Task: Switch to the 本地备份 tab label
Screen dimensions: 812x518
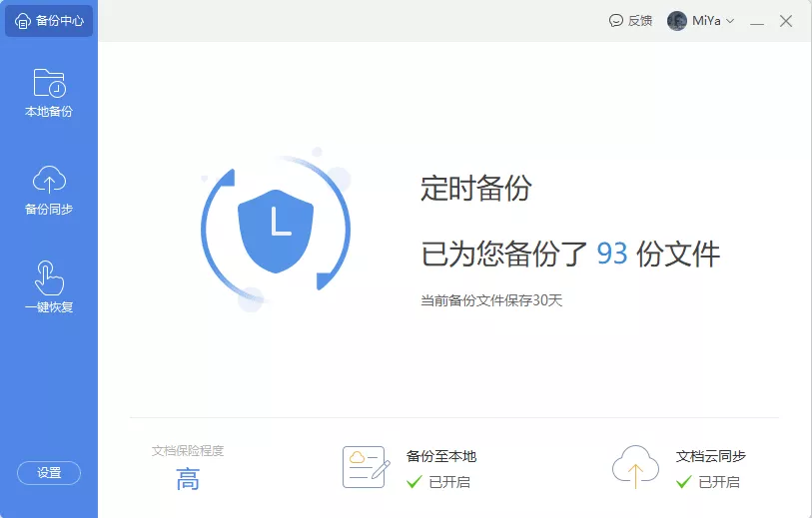Action: tap(49, 112)
